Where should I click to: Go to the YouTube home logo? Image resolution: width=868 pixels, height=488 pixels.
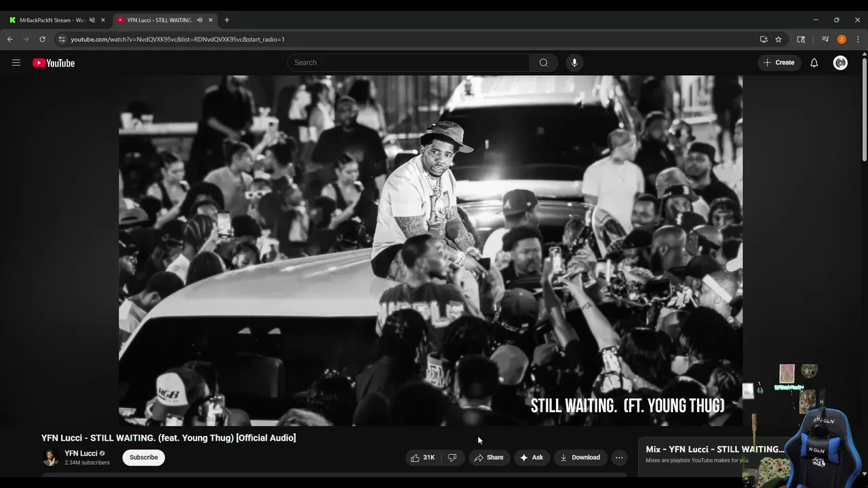54,63
